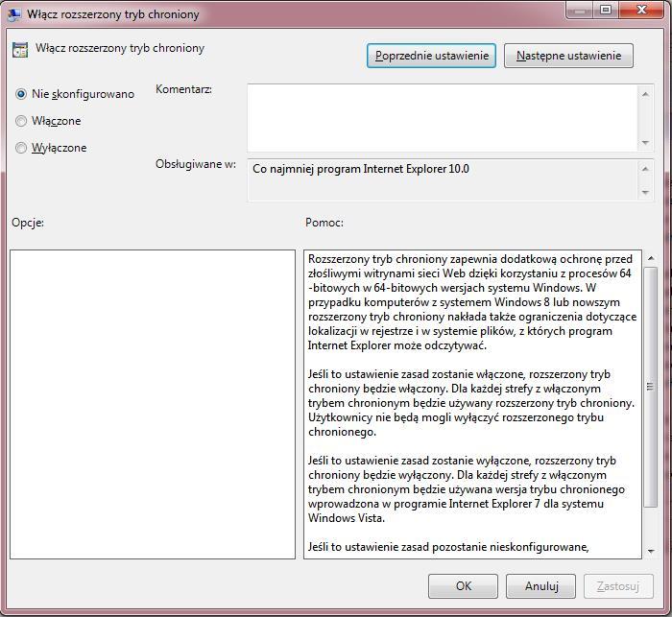Click the Pomoc help text scrollbar thumb
The height and width of the screenshot is (617, 672).
(x=651, y=387)
